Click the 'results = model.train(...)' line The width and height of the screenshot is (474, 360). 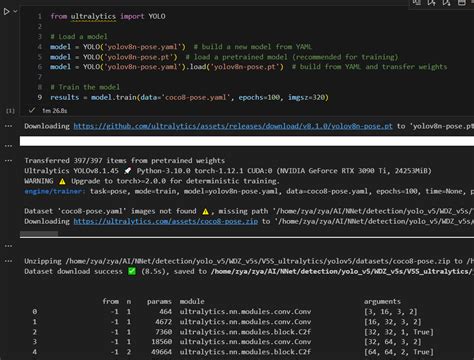point(189,97)
